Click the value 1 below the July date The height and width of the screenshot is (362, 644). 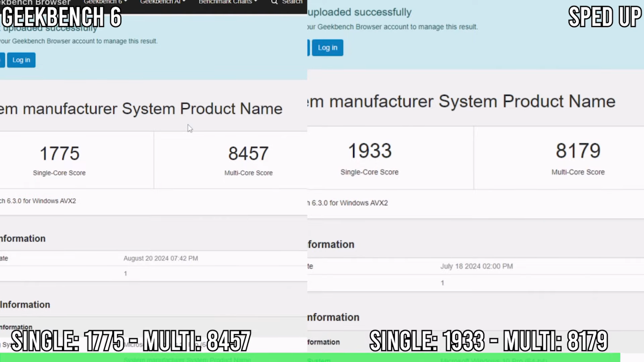pos(442,283)
